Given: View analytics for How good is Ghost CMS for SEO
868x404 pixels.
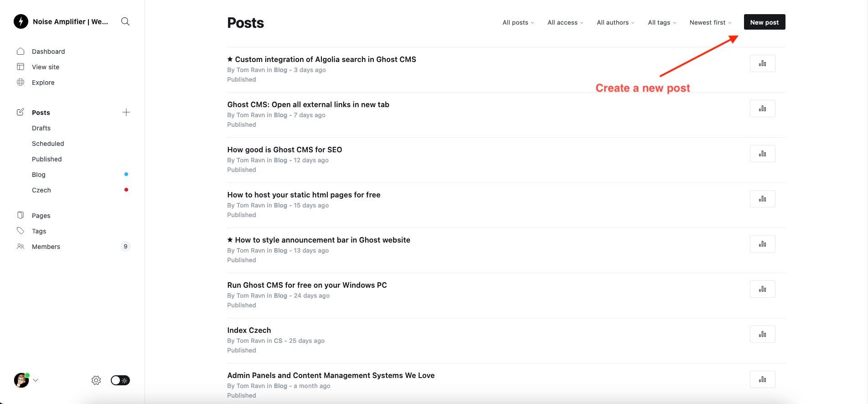Looking at the screenshot, I should (762, 154).
